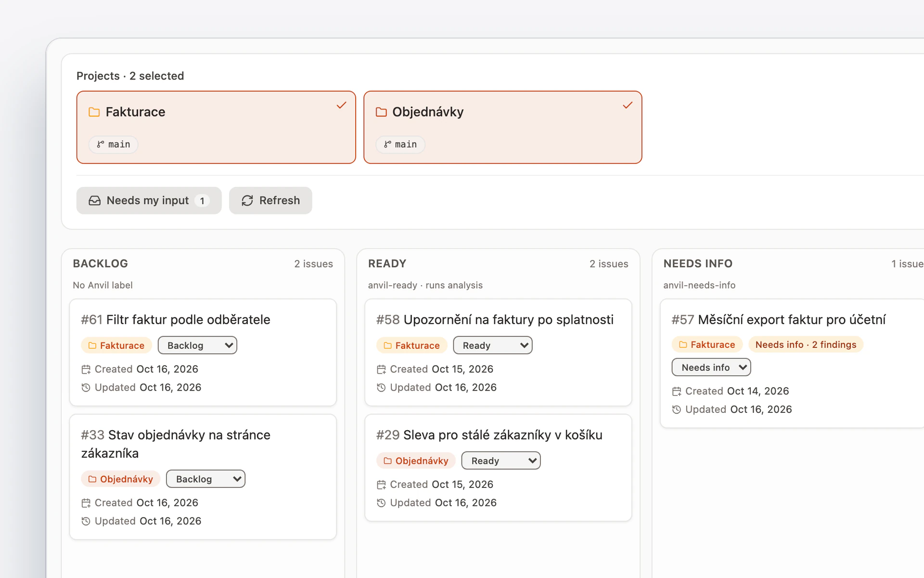
Task: Click the BACKLOG column header
Action: (x=101, y=264)
